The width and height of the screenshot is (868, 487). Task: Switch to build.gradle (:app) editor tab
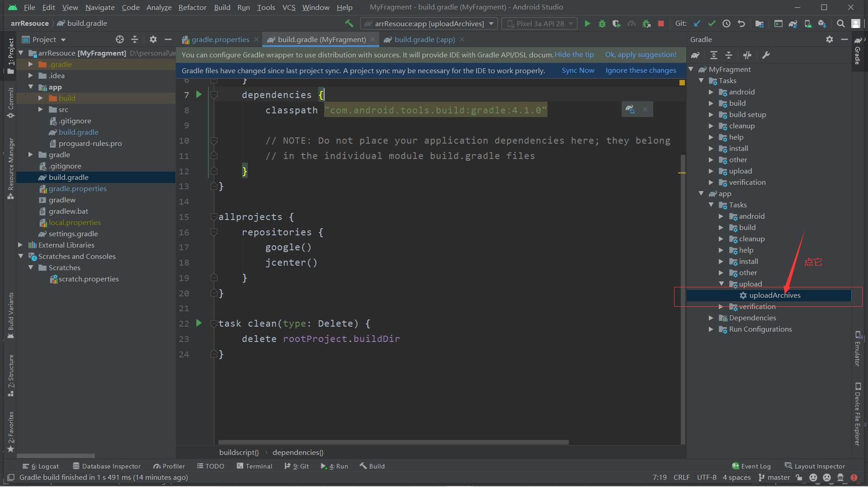[425, 40]
